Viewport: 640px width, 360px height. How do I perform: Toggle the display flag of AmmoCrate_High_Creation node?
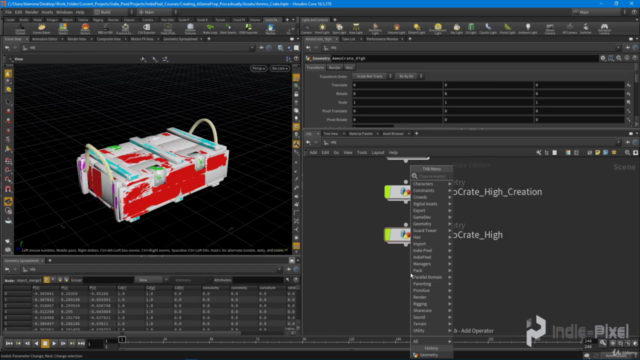coord(387,192)
